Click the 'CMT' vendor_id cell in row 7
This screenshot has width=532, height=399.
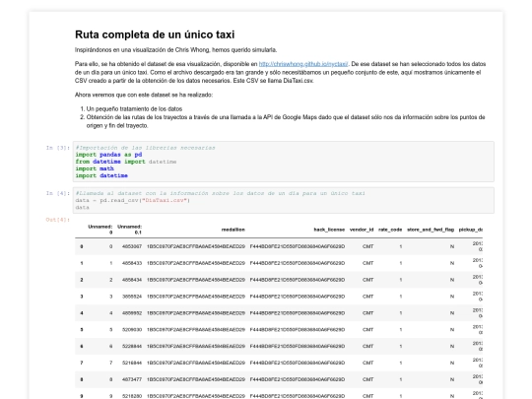tap(367, 363)
